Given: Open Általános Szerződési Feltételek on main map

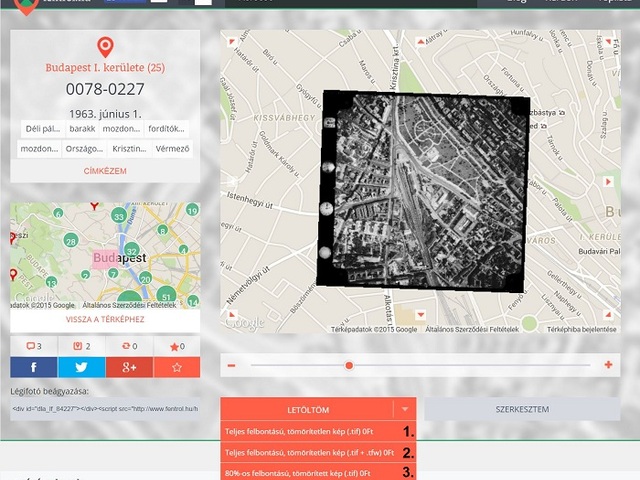Looking at the screenshot, I should click(472, 329).
